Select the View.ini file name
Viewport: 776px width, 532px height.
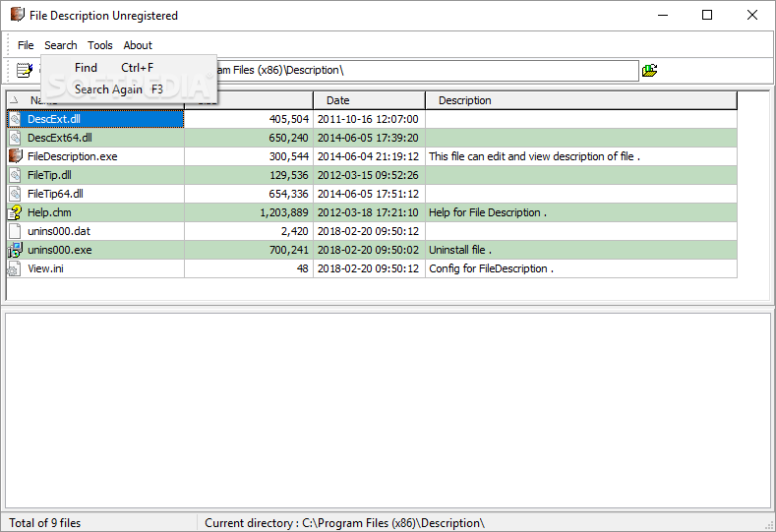(45, 268)
